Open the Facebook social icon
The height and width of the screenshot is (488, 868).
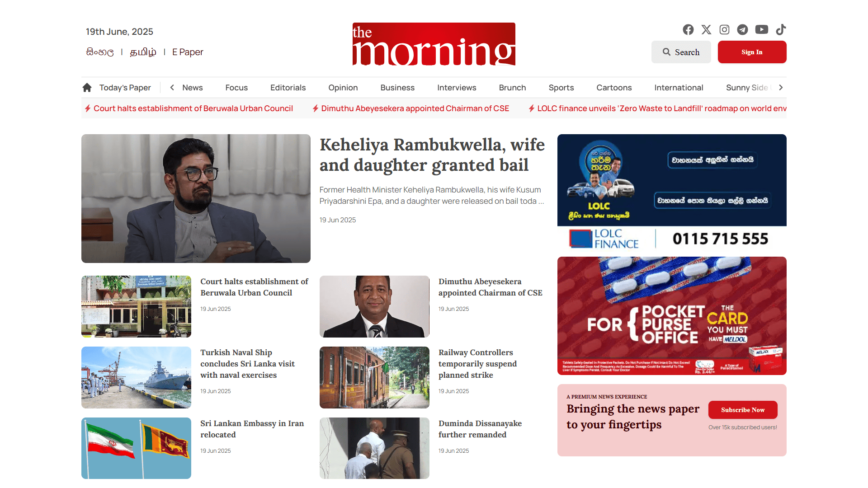coord(688,29)
